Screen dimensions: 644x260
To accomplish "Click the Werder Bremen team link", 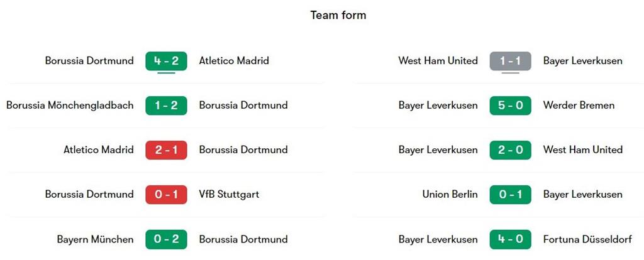I will click(579, 106).
